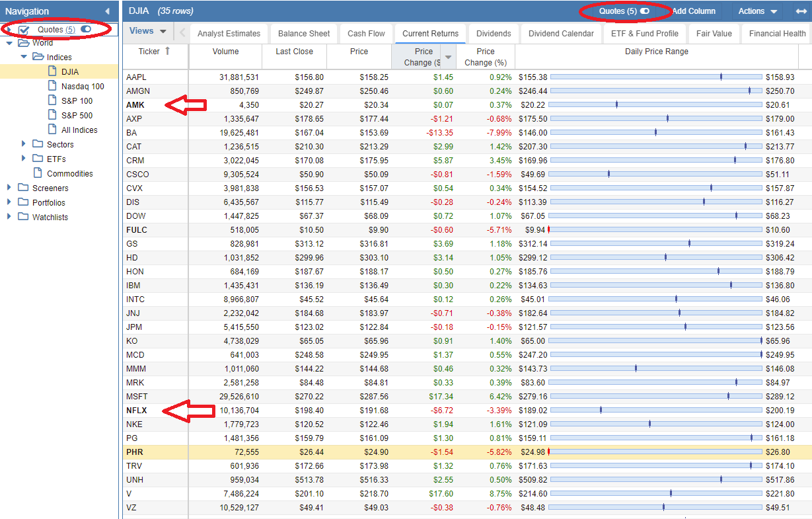
Task: Click the AAPL volume 31,881,531
Action: pos(239,77)
